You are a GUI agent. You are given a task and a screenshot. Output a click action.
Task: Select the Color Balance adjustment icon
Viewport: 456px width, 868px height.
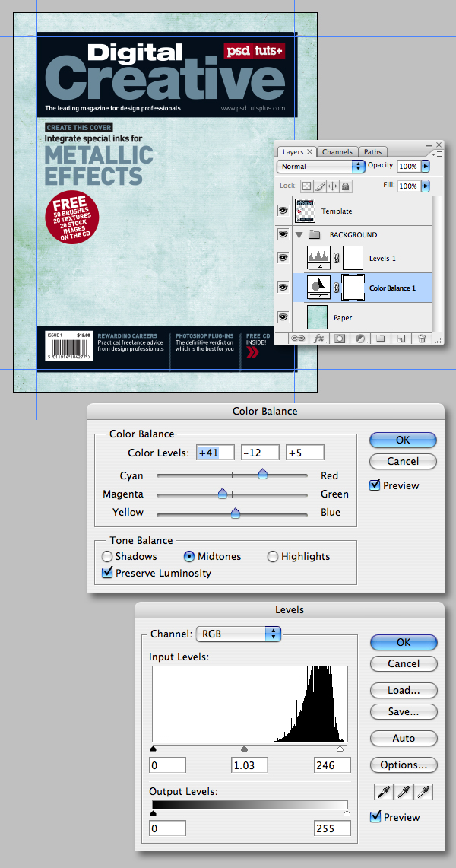tap(318, 288)
